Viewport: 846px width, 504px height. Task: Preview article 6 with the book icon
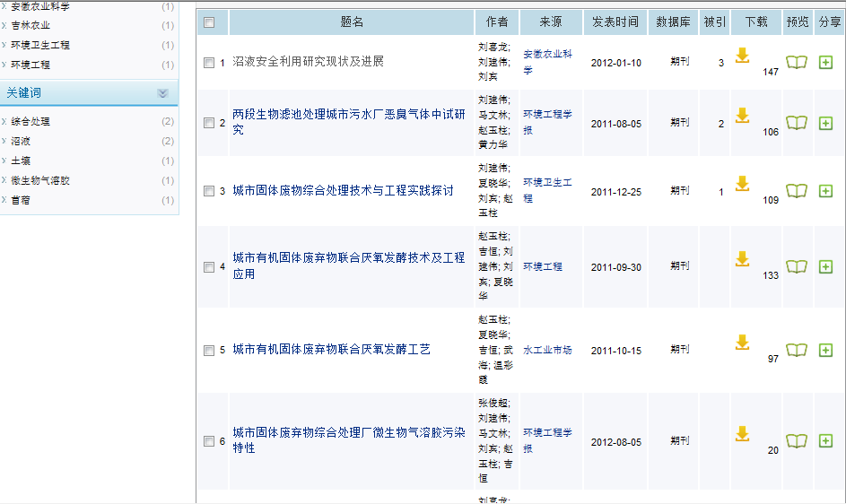pos(797,441)
